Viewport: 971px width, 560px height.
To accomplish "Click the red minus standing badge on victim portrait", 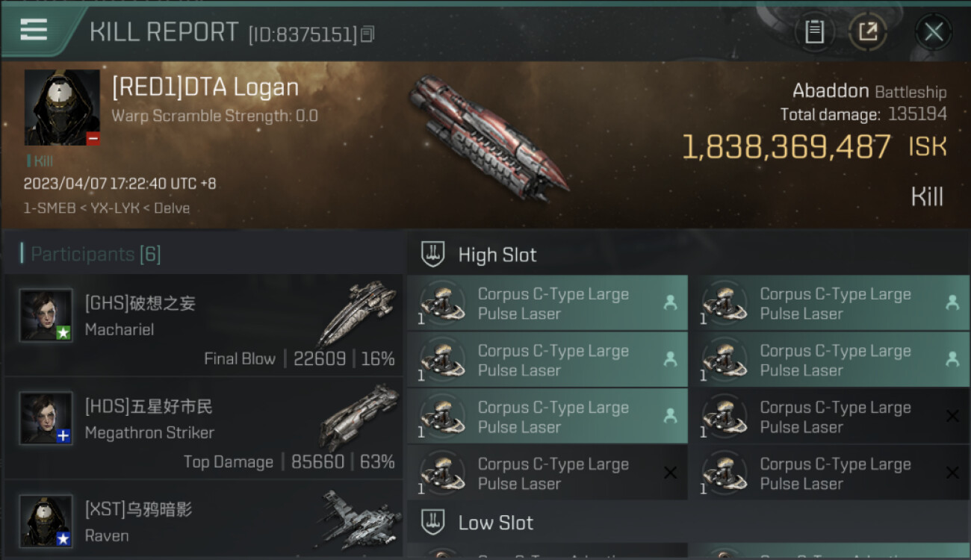I will [x=93, y=138].
